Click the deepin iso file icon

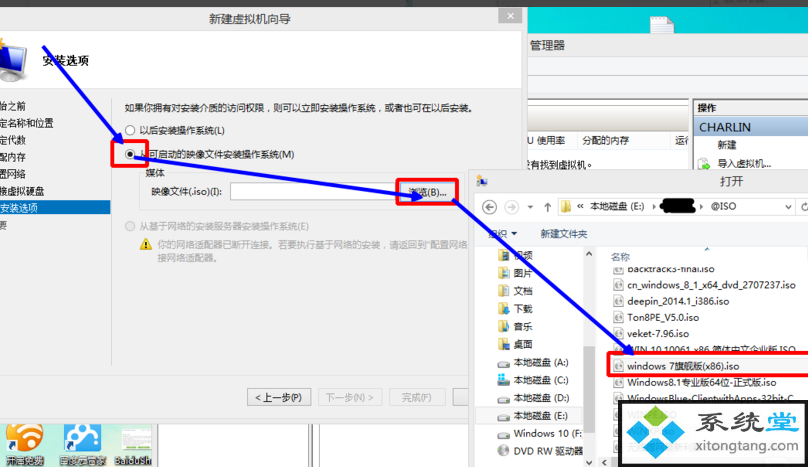point(618,302)
